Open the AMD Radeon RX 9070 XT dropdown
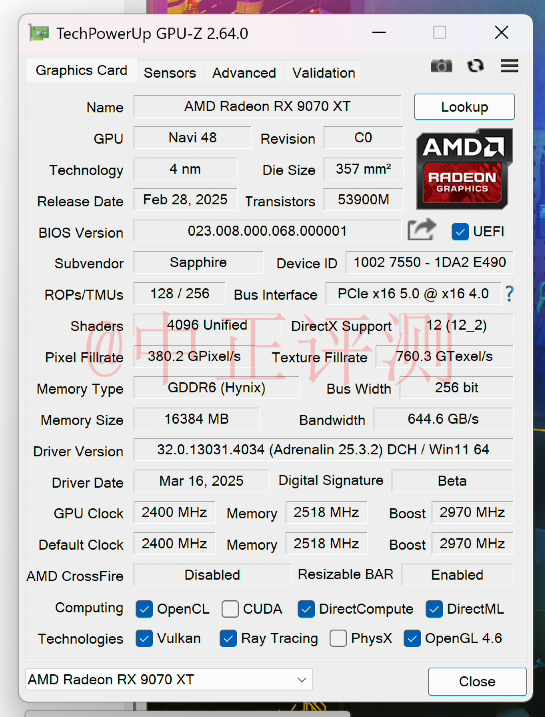545x717 pixels. tap(169, 680)
